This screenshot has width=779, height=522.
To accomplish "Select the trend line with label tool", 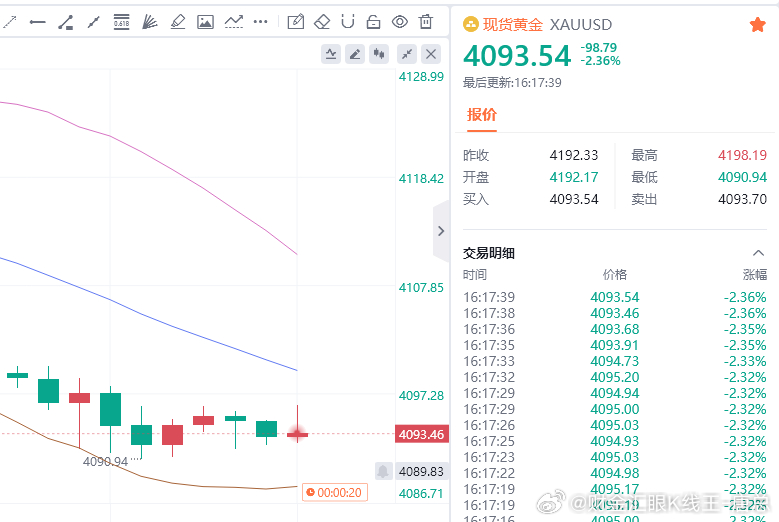I will tap(66, 22).
